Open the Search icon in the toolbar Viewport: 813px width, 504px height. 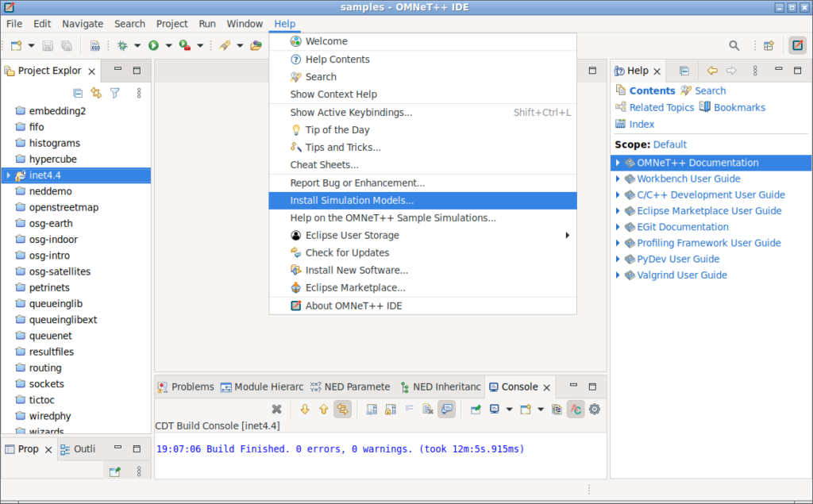coord(734,45)
